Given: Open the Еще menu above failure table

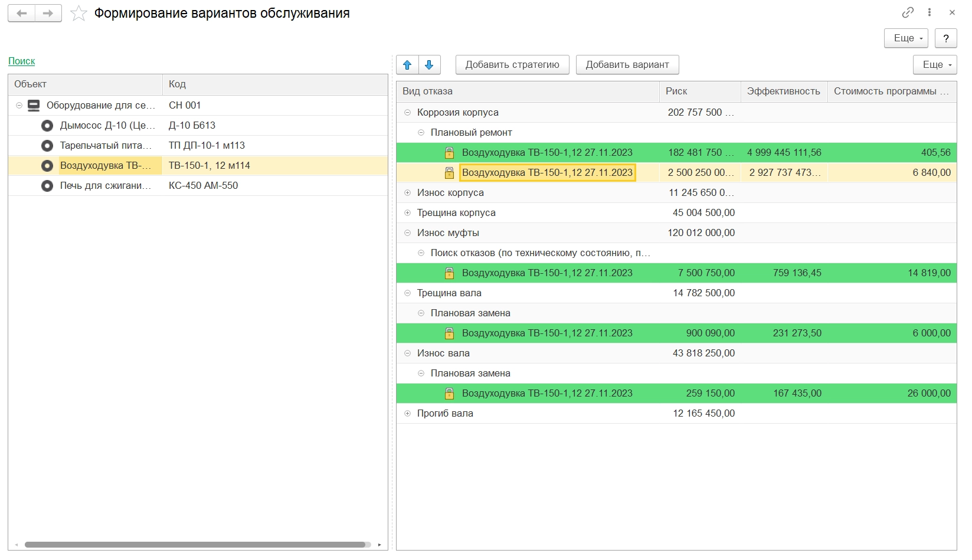Looking at the screenshot, I should click(935, 65).
